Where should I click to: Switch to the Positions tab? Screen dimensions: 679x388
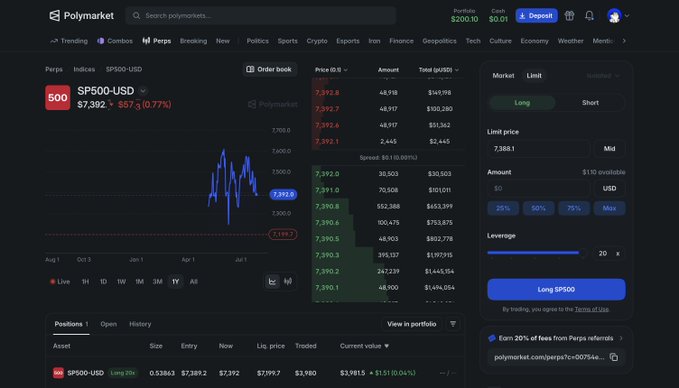tap(71, 324)
